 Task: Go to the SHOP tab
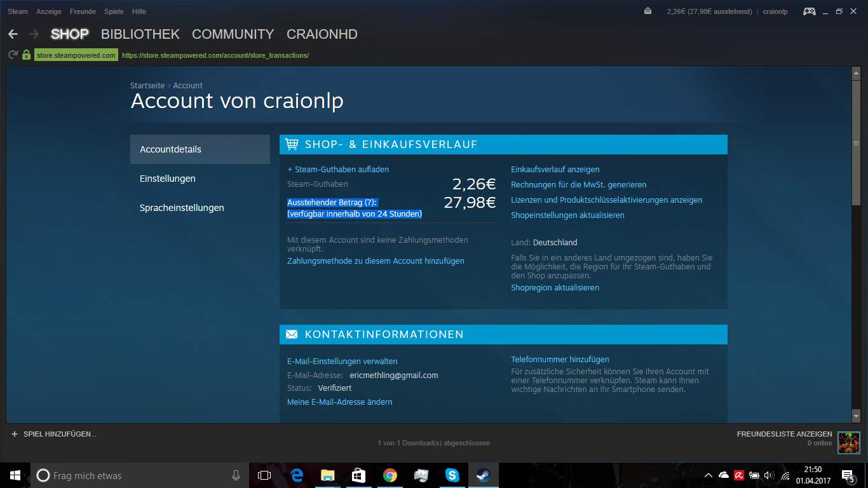[x=70, y=34]
